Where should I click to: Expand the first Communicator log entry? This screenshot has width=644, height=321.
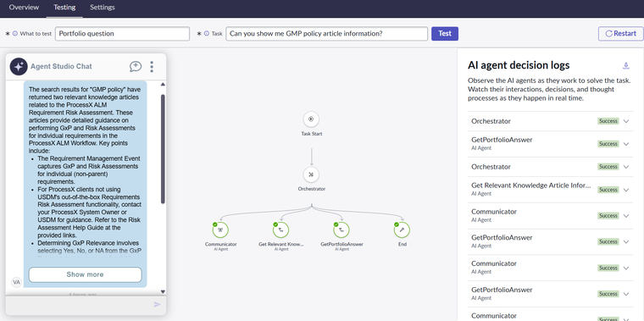tap(626, 215)
